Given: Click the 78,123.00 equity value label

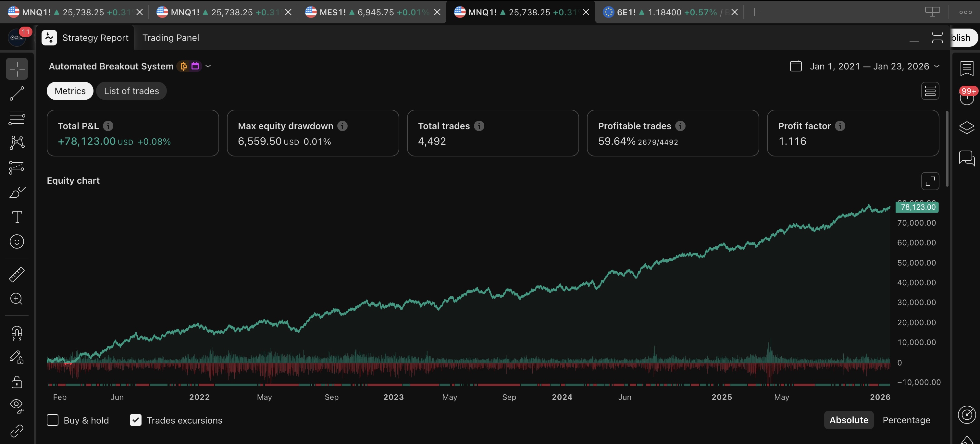Looking at the screenshot, I should [918, 207].
